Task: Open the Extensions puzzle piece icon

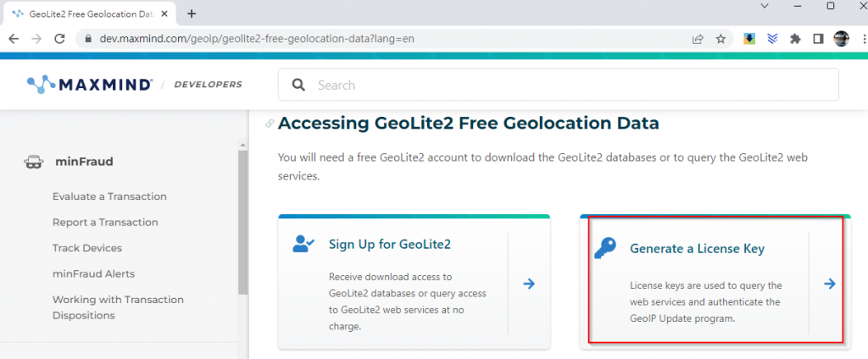Action: (795, 39)
